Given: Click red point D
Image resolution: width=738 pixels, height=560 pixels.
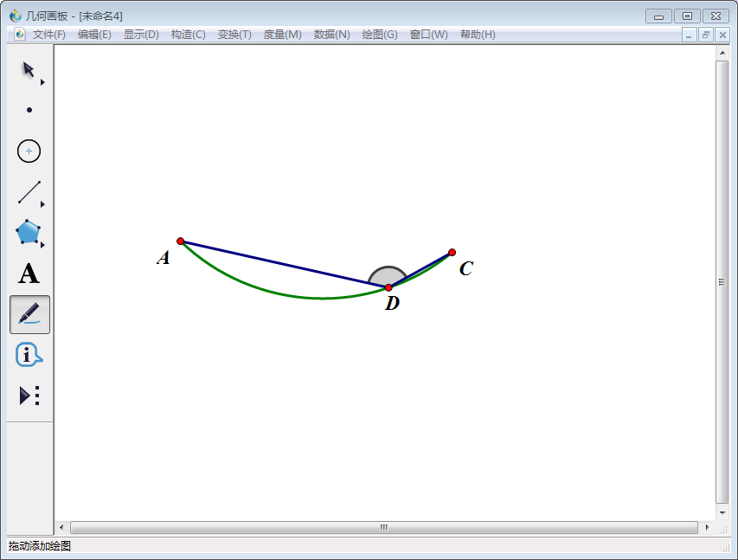Looking at the screenshot, I should 388,287.
